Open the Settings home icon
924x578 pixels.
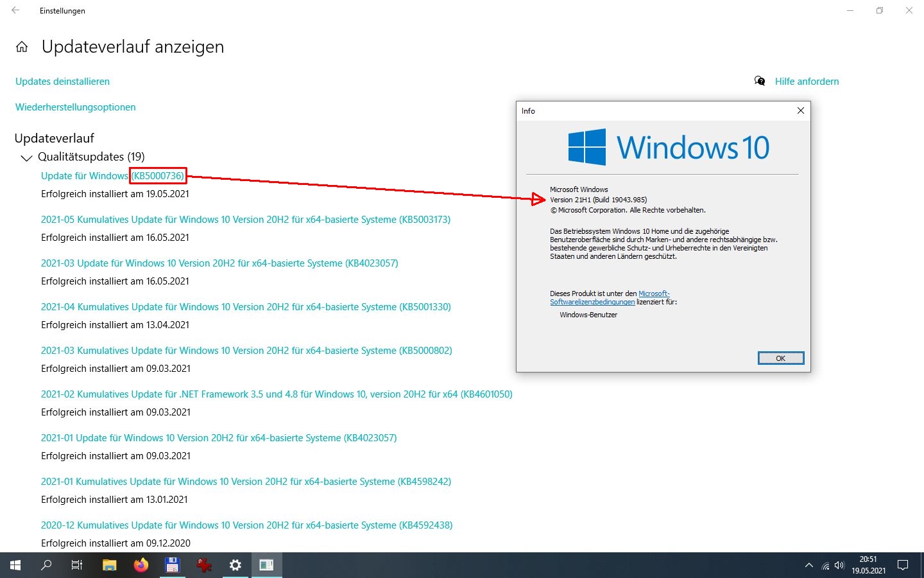(22, 47)
